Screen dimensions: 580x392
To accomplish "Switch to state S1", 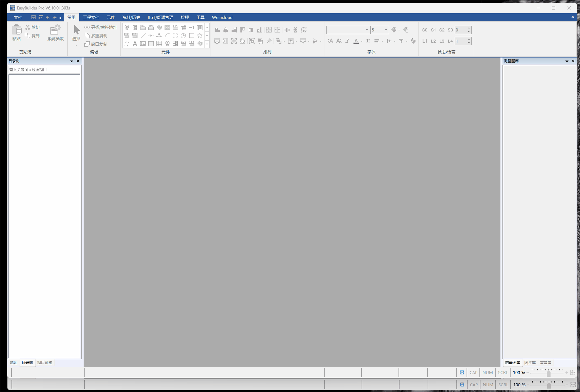I will [x=433, y=30].
